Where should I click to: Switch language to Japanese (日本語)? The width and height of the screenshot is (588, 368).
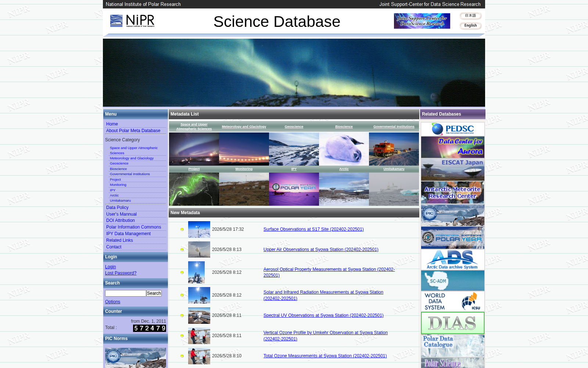point(470,16)
